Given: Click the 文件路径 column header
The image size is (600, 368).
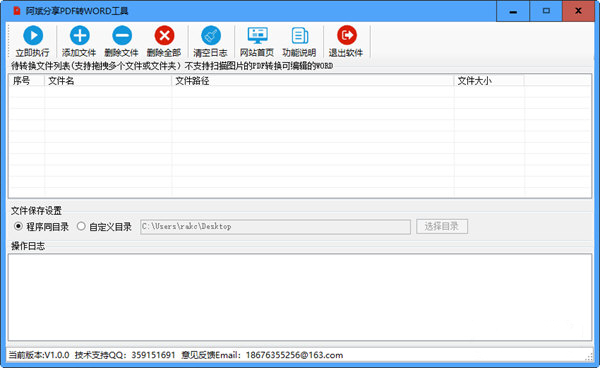Looking at the screenshot, I should (x=313, y=81).
